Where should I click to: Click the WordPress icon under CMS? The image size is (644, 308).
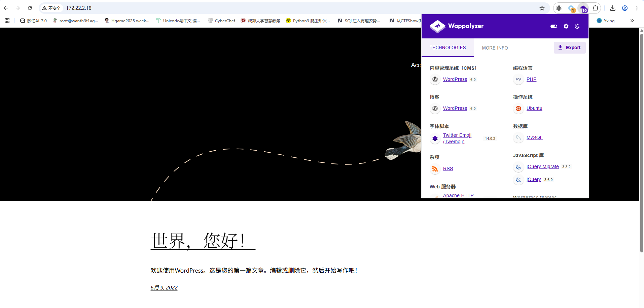pyautogui.click(x=435, y=80)
